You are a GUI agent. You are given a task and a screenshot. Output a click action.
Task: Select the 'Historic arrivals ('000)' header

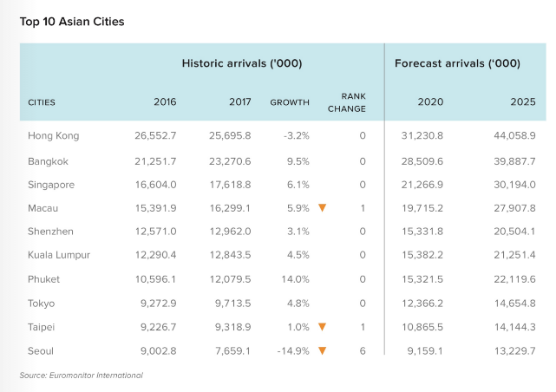(x=242, y=63)
